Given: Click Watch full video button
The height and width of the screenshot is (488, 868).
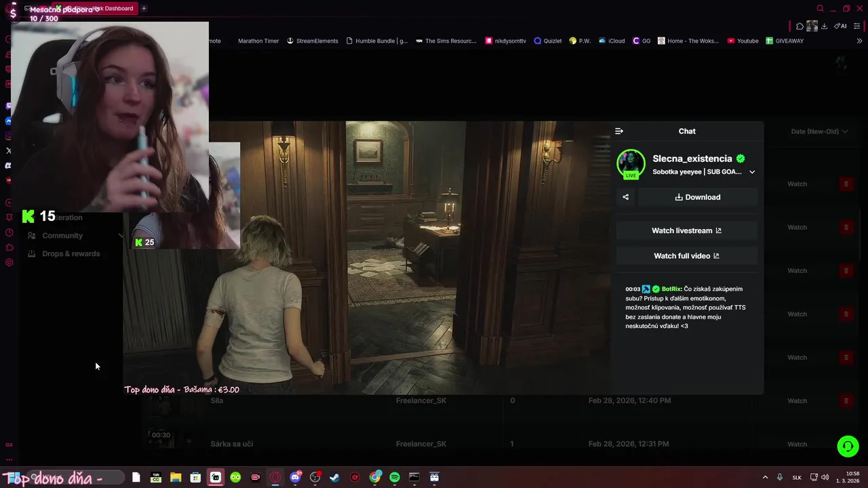Looking at the screenshot, I should coord(687,256).
